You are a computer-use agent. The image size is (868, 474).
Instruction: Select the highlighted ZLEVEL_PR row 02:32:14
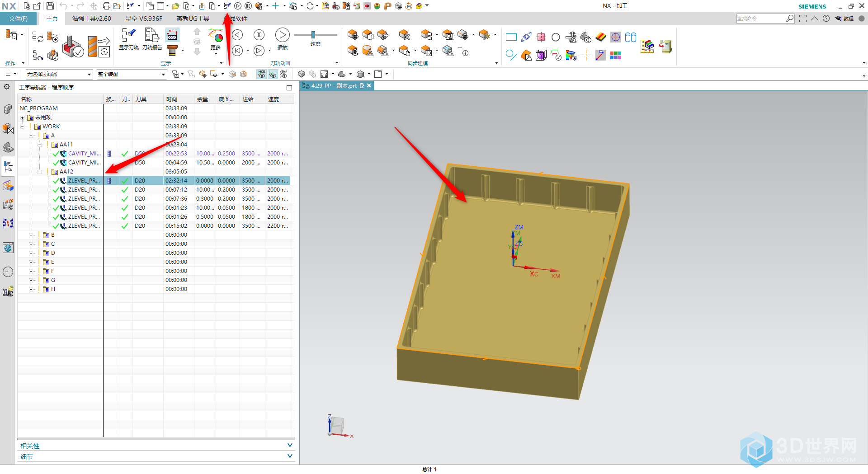point(154,181)
